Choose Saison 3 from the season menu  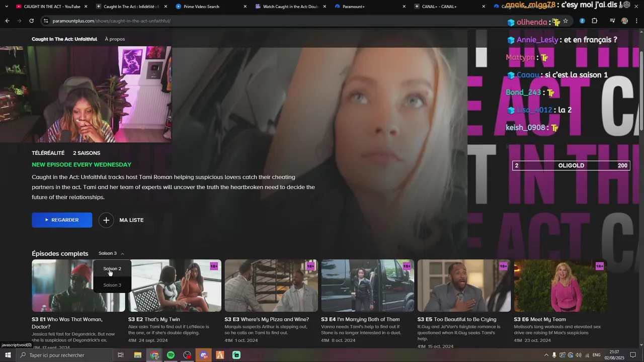(x=112, y=285)
